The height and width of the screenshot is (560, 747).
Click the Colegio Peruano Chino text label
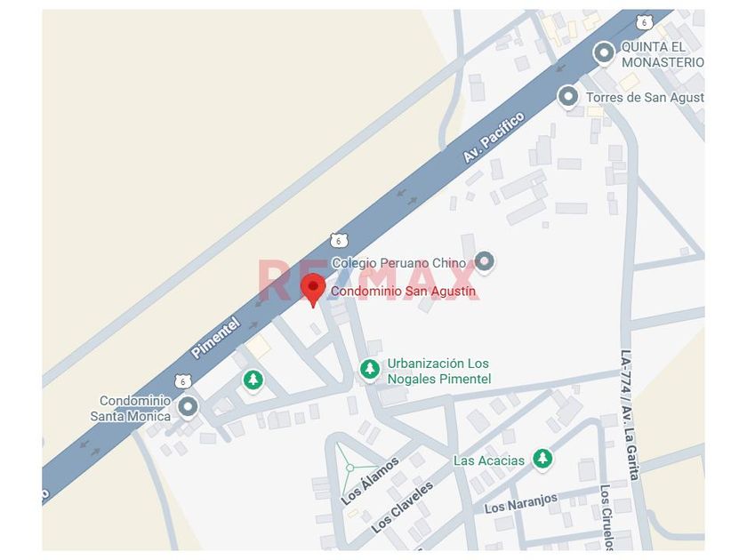[x=398, y=263]
